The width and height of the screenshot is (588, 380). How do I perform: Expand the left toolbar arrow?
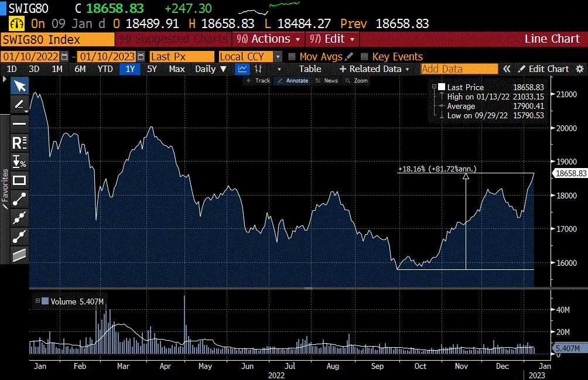pyautogui.click(x=5, y=79)
